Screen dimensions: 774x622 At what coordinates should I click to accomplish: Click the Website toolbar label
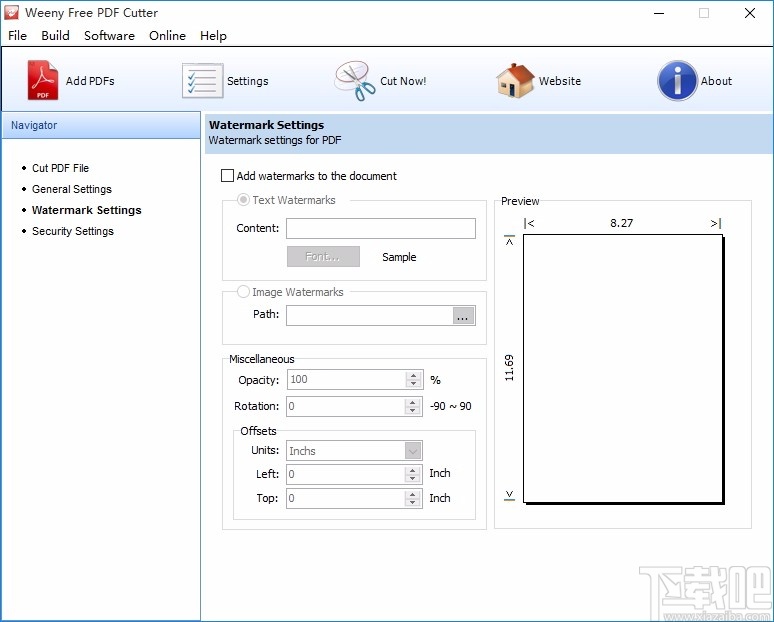point(560,81)
